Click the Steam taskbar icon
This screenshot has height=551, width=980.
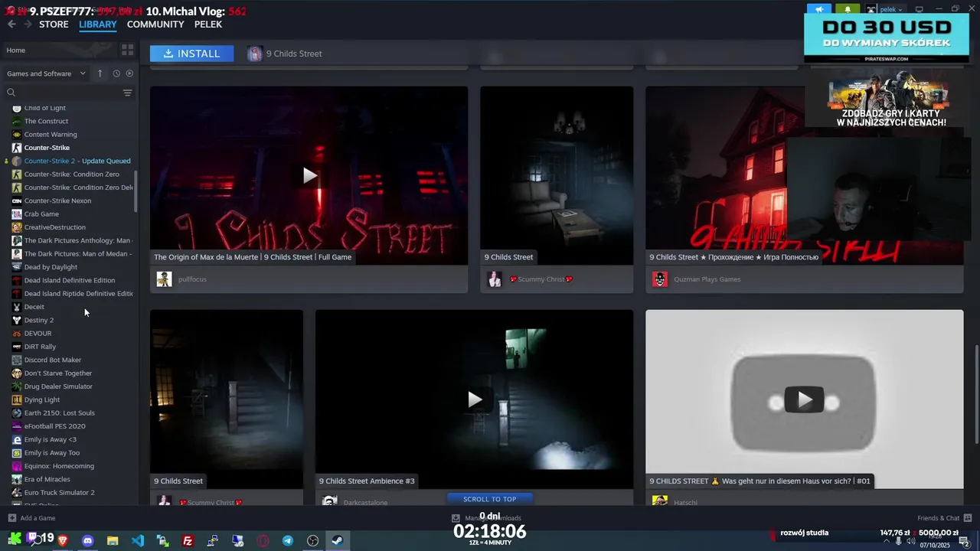coord(337,541)
